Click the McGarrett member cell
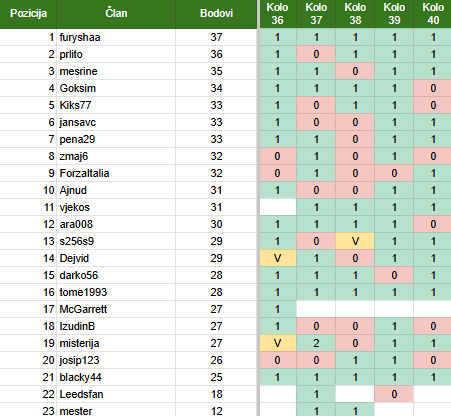The width and height of the screenshot is (451, 416). [116, 309]
